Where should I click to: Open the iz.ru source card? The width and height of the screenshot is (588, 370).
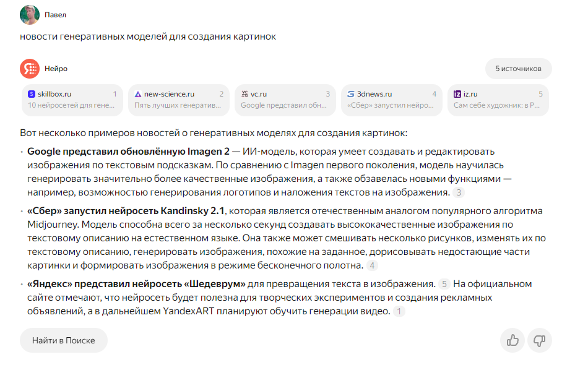tap(498, 100)
